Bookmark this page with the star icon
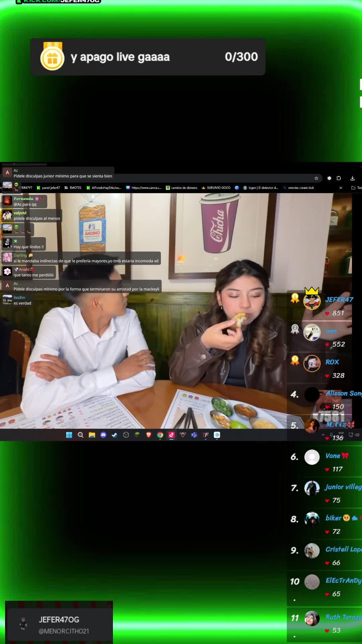This screenshot has width=362, height=644. 316,178
